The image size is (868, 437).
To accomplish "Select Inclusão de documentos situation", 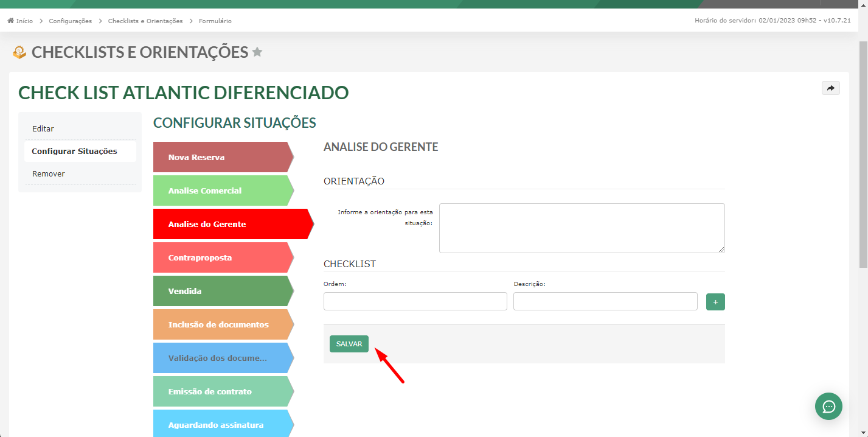I will [223, 324].
